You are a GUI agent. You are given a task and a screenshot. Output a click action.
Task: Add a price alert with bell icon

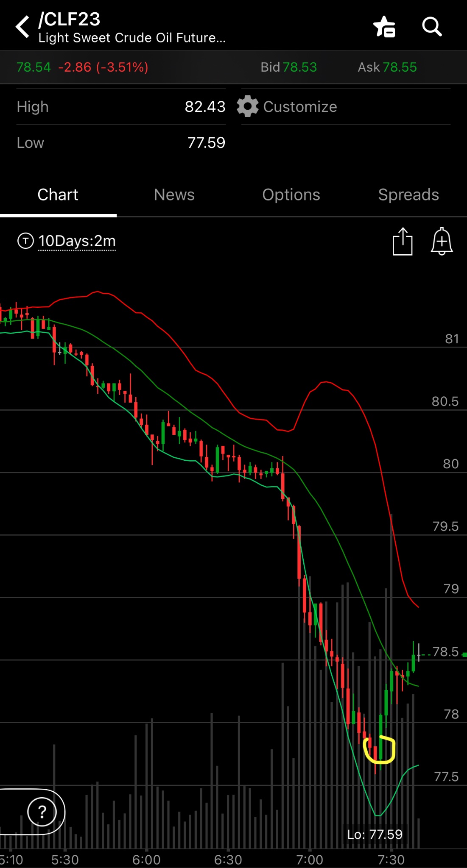(x=442, y=241)
